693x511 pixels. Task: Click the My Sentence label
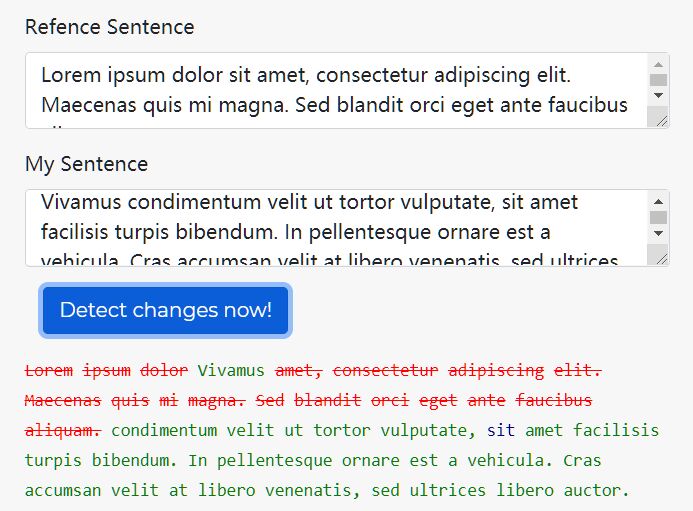coord(87,164)
